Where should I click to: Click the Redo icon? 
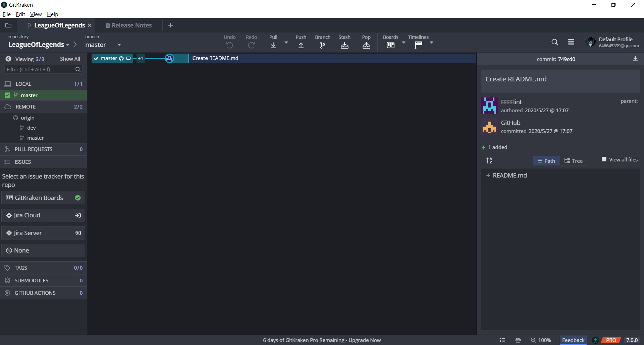(251, 45)
